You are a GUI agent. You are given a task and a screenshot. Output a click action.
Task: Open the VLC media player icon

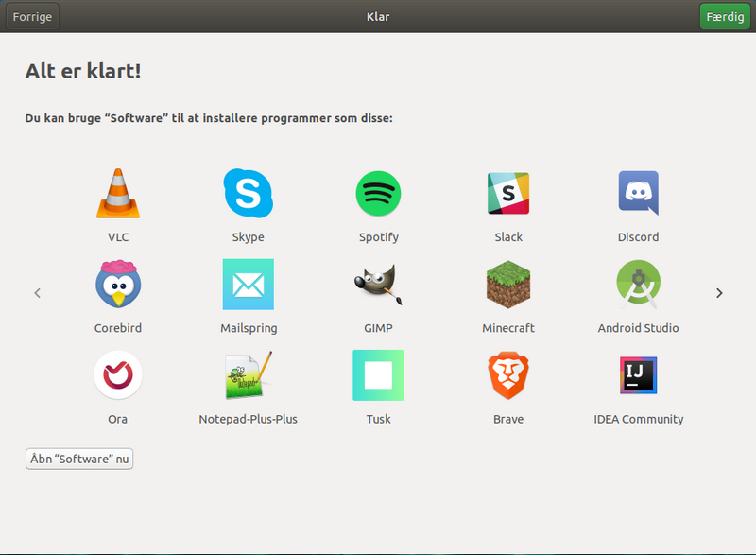pyautogui.click(x=117, y=193)
